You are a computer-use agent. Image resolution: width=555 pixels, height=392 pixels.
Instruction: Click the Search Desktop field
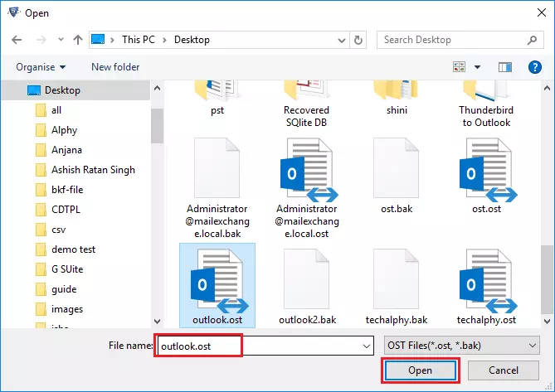tap(460, 40)
